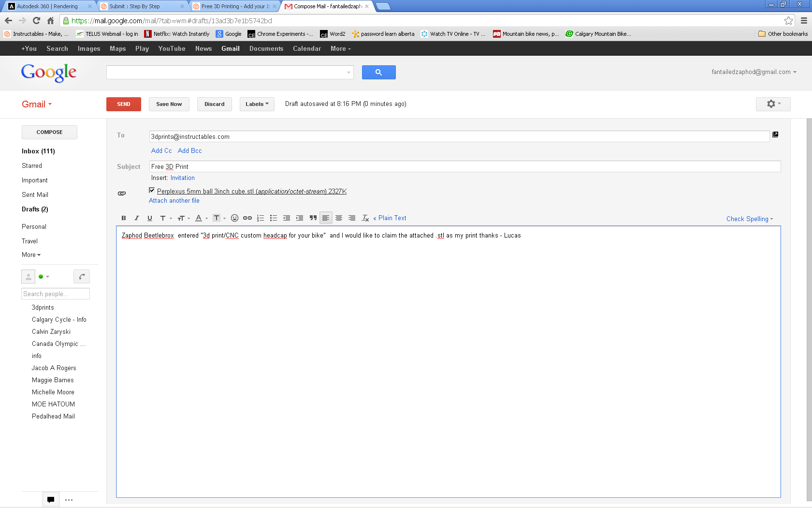The image size is (812, 508).
Task: Pop out compose into new window
Action: pos(775,134)
